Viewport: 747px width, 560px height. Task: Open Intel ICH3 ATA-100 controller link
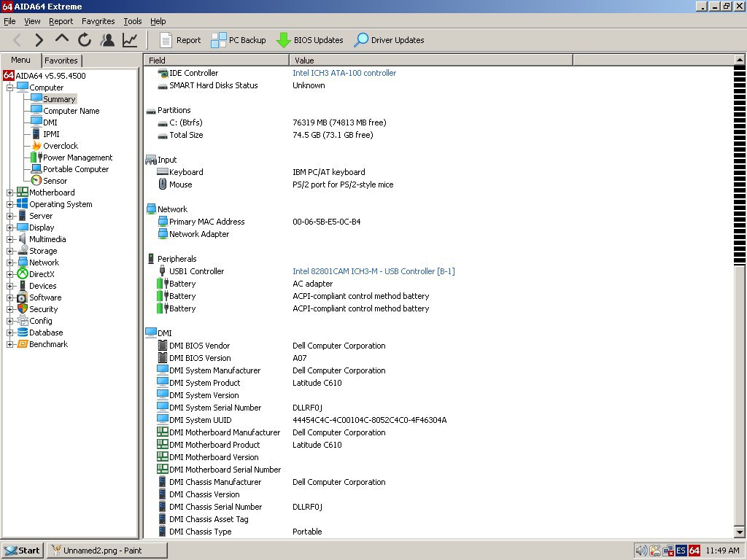[x=344, y=73]
